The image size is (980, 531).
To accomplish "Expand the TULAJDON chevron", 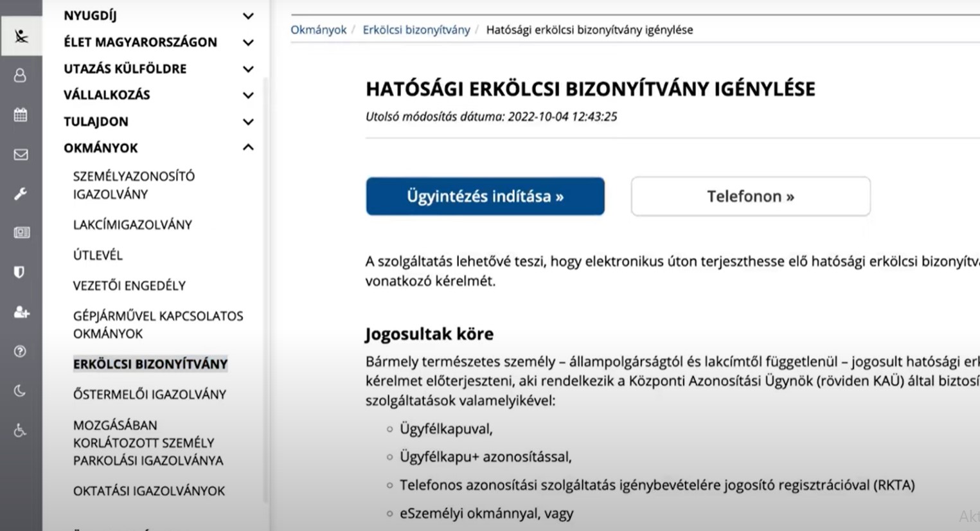I will tap(248, 122).
